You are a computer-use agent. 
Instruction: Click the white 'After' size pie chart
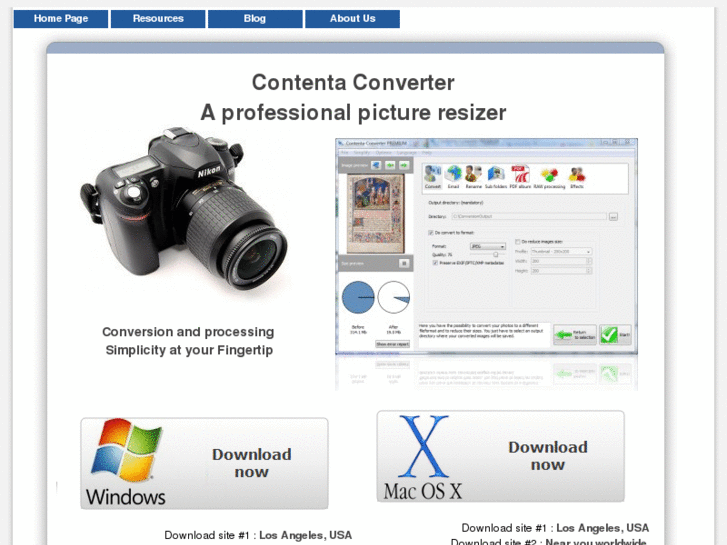click(394, 297)
